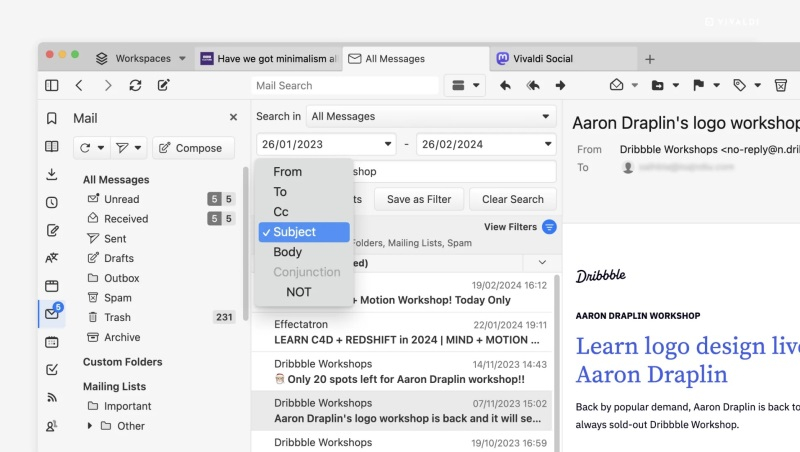This screenshot has height=452, width=800.
Task: Choose 'Body' in the search field menu
Action: coord(288,252)
